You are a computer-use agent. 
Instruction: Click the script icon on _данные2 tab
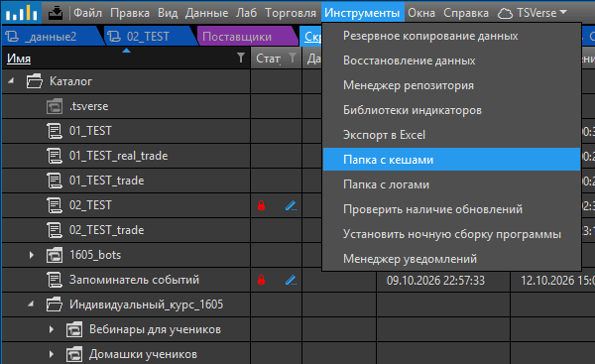click(12, 37)
